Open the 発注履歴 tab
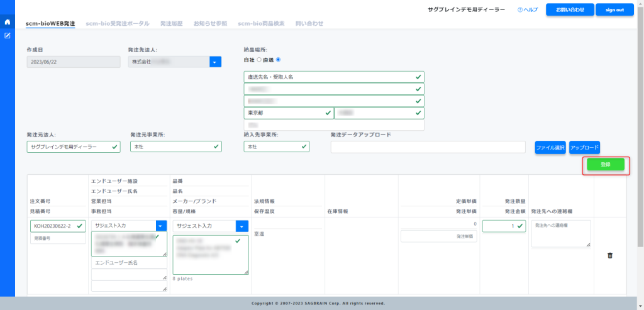 (170, 23)
